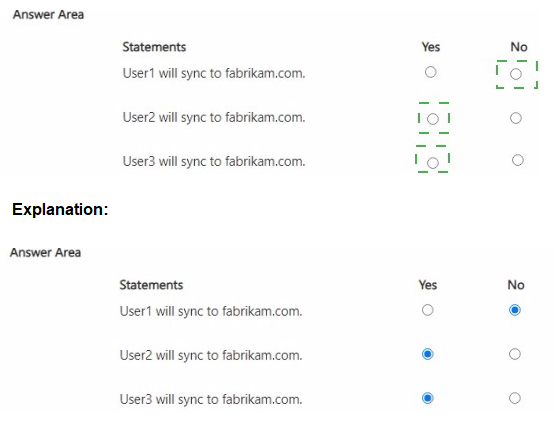Image resolution: width=554 pixels, height=434 pixels.
Task: Select the green-dashed No radio for User1
Action: click(515, 74)
